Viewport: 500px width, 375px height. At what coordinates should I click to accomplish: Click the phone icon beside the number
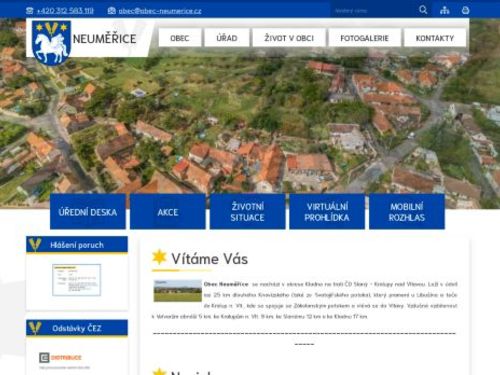click(30, 11)
